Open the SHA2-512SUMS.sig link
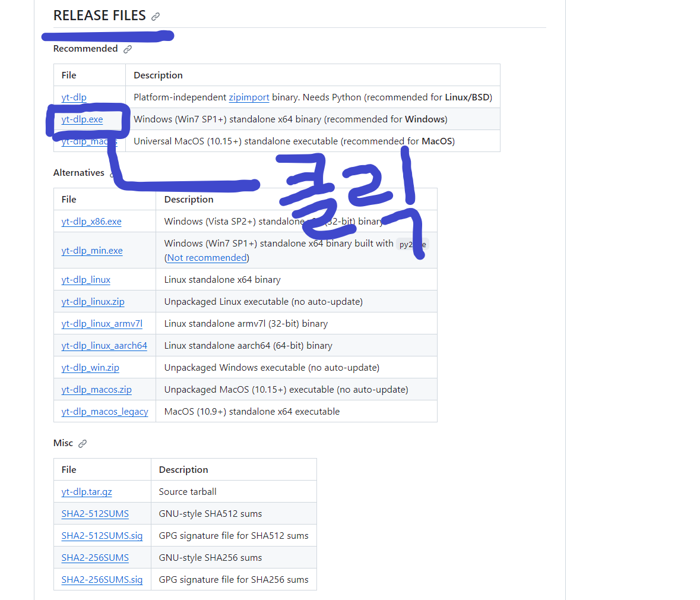The height and width of the screenshot is (600, 700). tap(102, 535)
